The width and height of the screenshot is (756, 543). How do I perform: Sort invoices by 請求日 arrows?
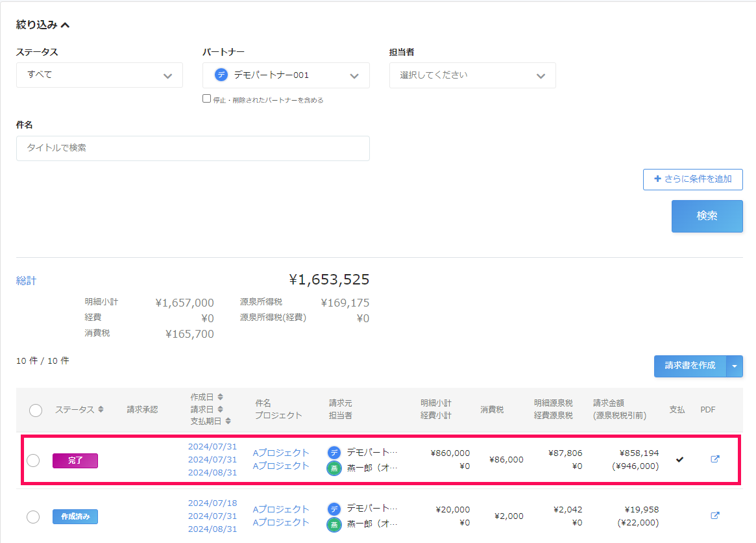click(220, 409)
